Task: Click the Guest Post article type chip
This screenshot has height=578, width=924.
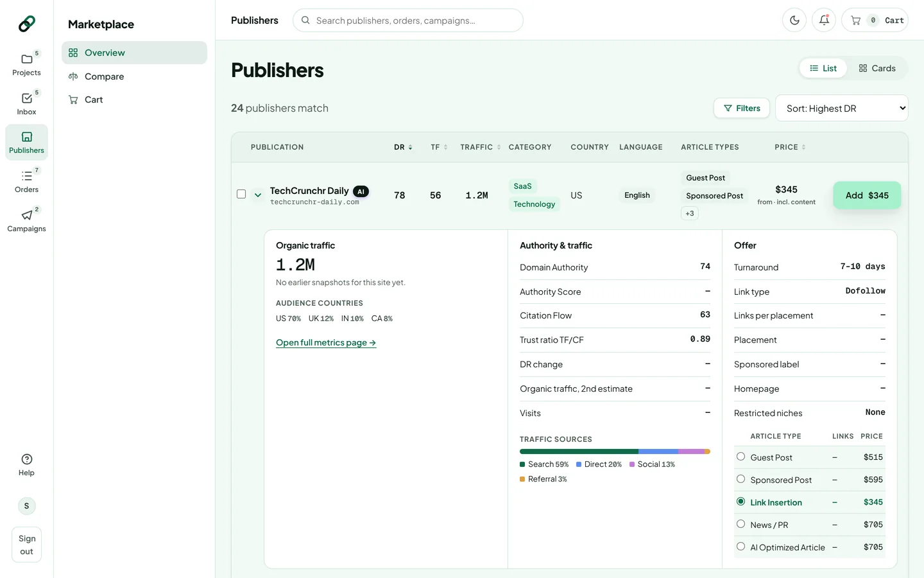Action: tap(705, 178)
